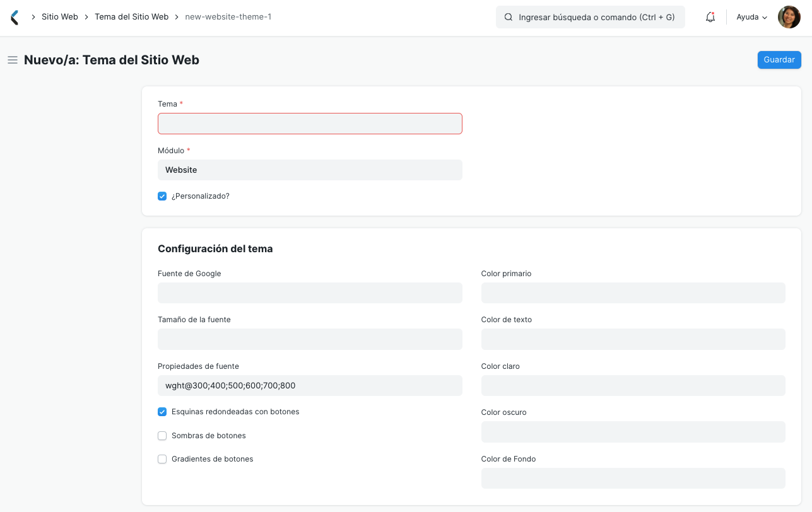
Task: Focus the search or command bar
Action: (591, 17)
